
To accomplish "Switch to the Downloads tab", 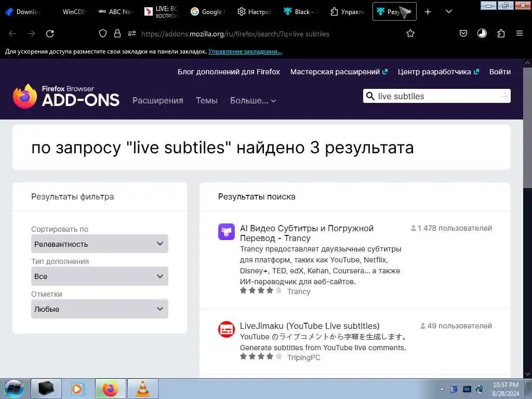I will (x=23, y=12).
